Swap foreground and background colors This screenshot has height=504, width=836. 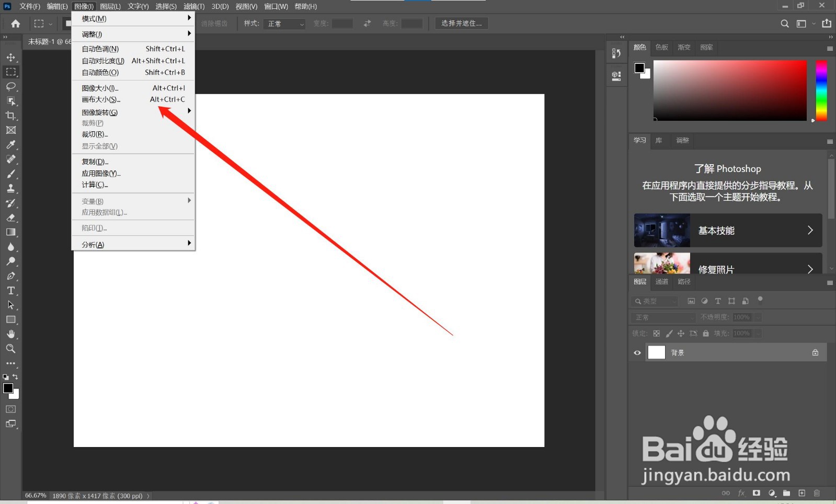(15, 376)
